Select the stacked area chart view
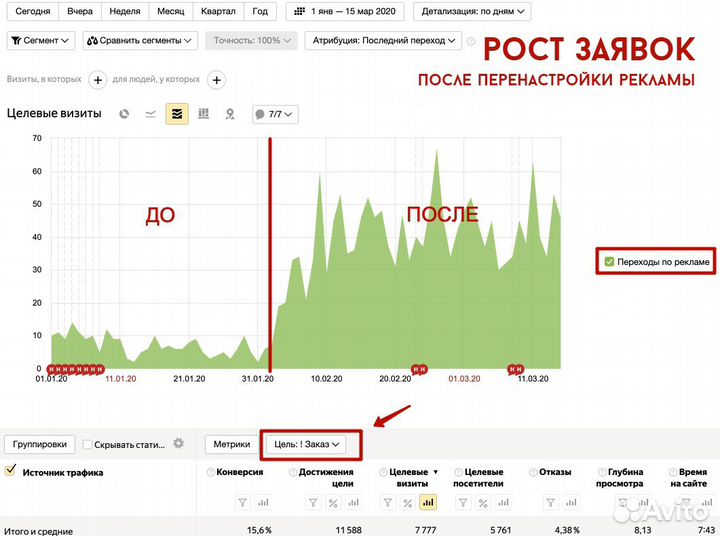Screen dimensions: 720x536 177,114
